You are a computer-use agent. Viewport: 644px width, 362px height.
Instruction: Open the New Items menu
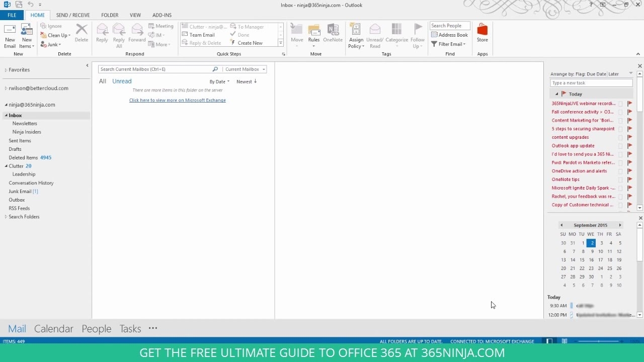(x=27, y=36)
